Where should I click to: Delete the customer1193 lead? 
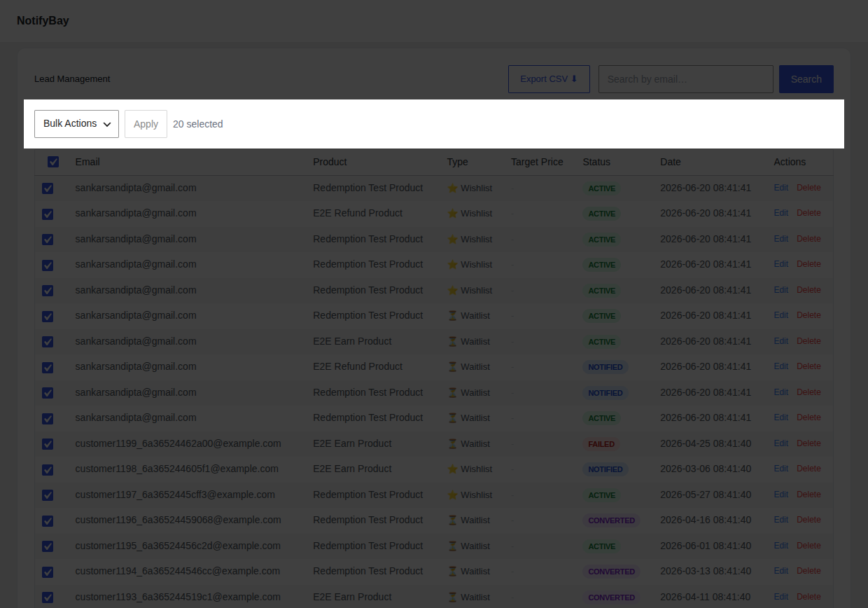coord(808,597)
